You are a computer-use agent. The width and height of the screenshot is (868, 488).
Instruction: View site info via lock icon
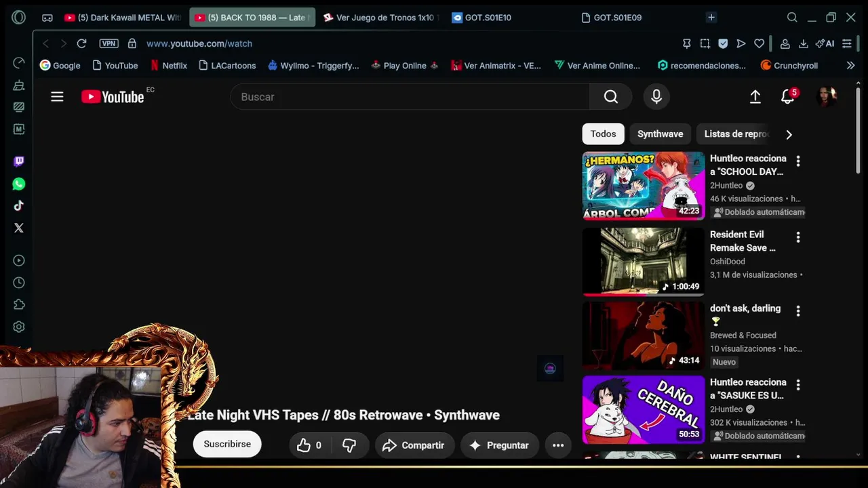[132, 43]
